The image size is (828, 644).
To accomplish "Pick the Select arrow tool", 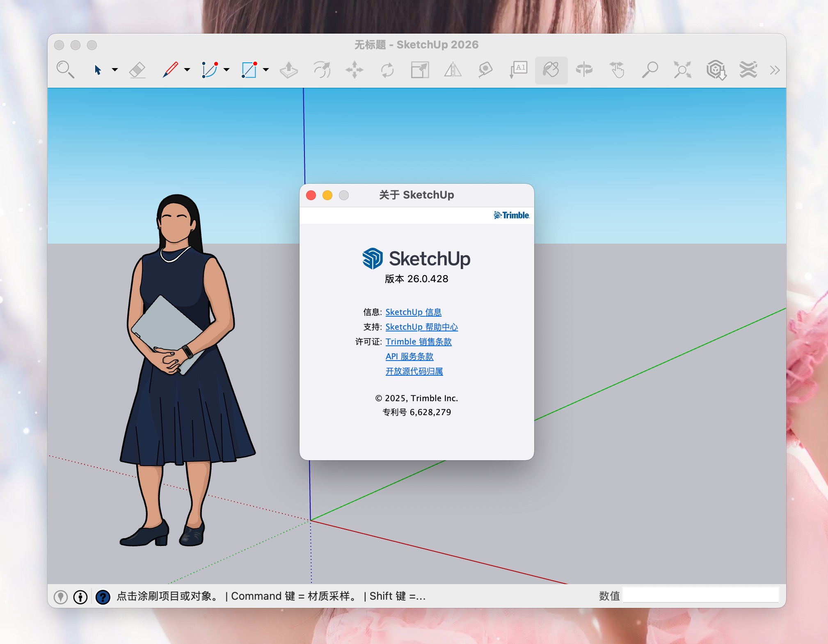I will (98, 70).
